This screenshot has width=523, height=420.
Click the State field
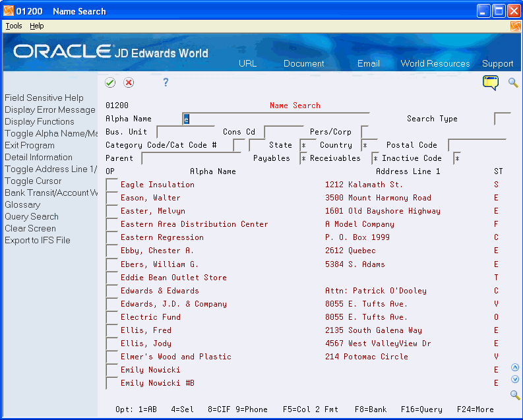[x=307, y=145]
